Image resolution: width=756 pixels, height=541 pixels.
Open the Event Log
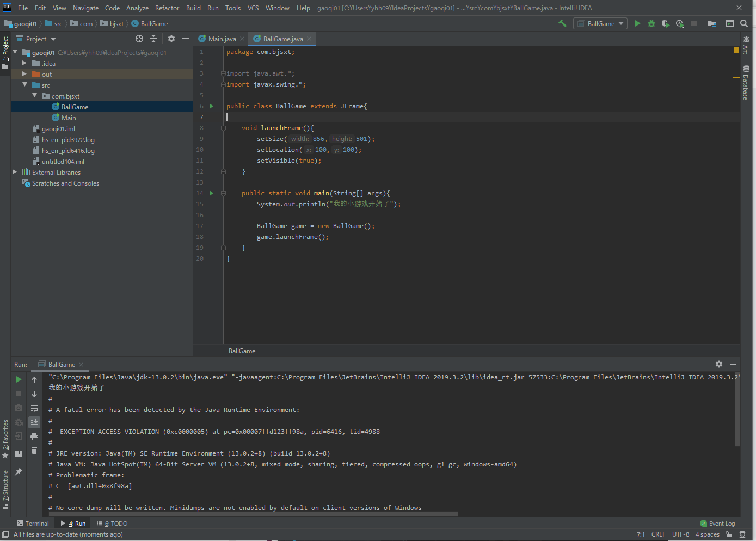717,524
